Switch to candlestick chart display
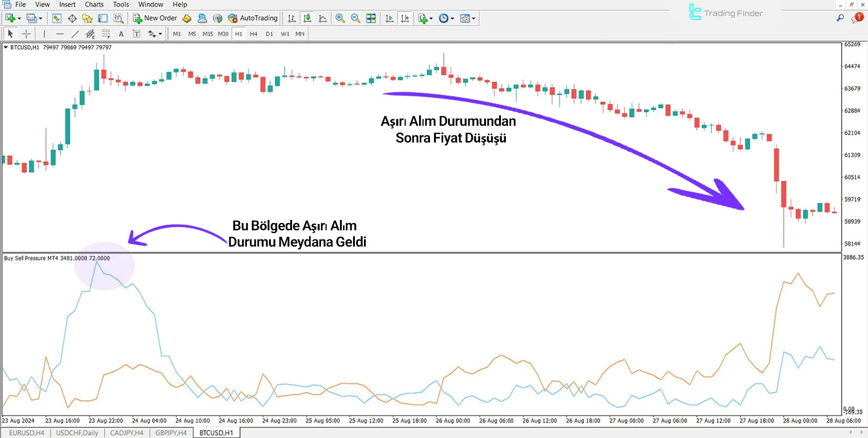The height and width of the screenshot is (438, 868). pyautogui.click(x=307, y=18)
